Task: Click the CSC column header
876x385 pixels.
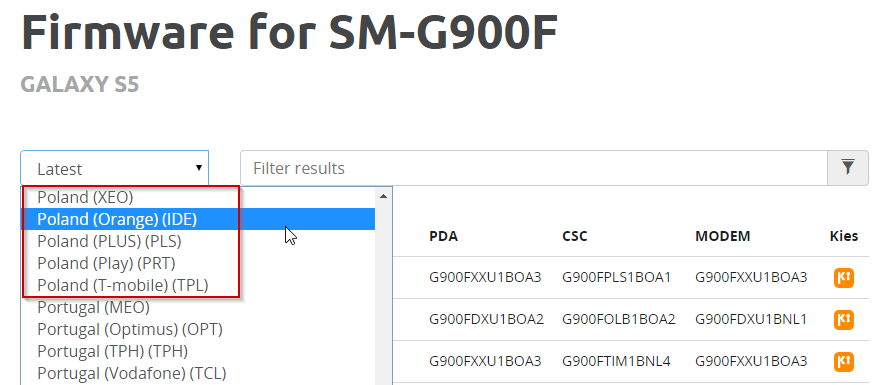Action: [x=575, y=236]
